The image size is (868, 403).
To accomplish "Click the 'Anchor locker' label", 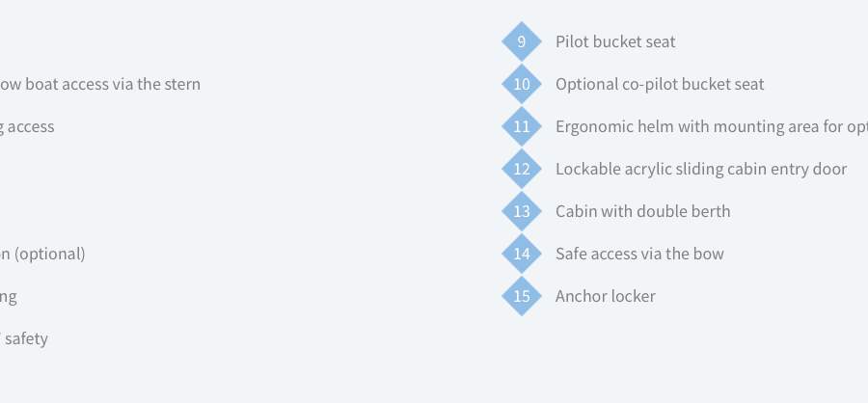I will pyautogui.click(x=605, y=296).
